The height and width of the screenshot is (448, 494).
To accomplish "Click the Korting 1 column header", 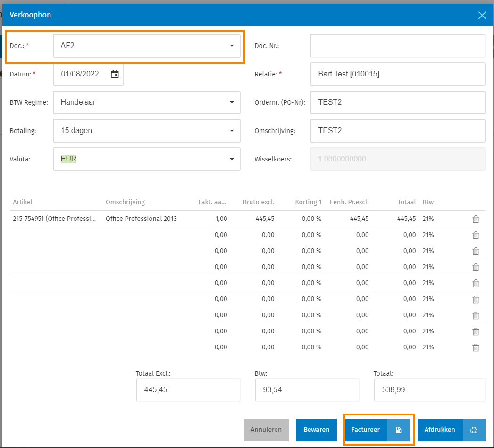I will 308,202.
